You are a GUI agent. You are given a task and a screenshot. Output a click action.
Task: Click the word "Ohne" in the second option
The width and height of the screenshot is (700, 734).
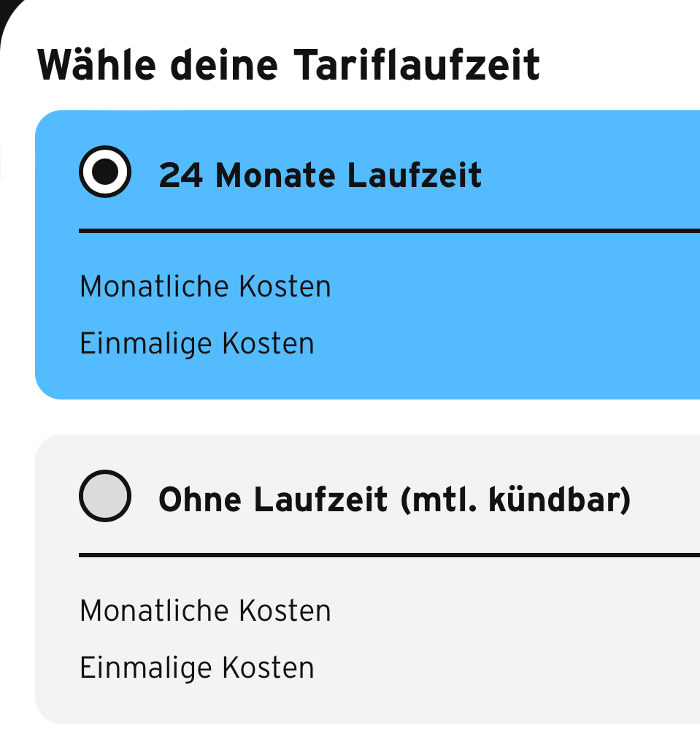tap(200, 500)
